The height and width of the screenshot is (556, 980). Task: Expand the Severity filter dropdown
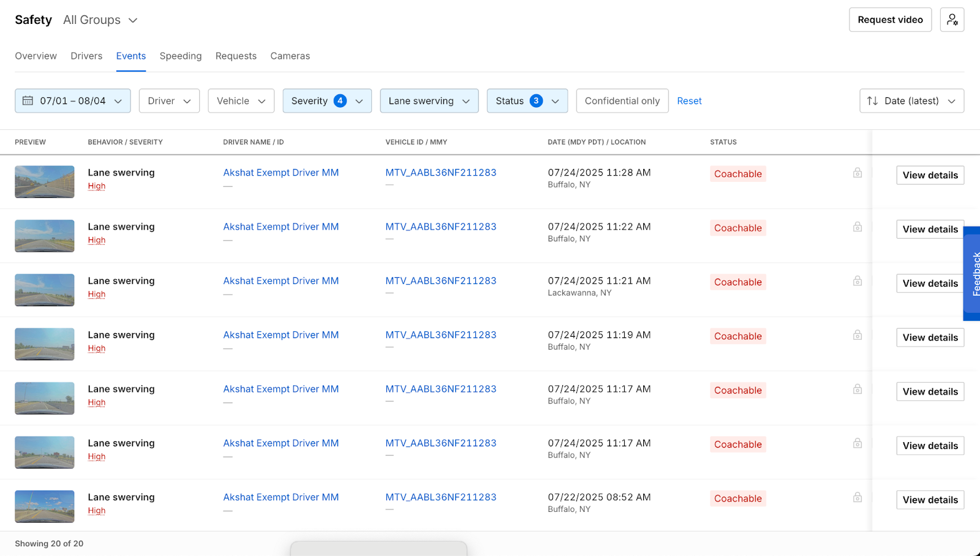326,101
